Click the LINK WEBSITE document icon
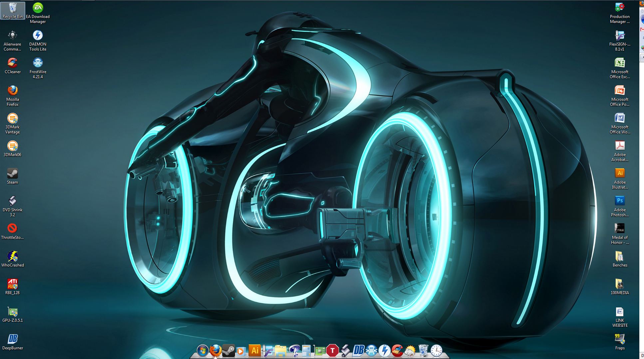 (x=620, y=317)
